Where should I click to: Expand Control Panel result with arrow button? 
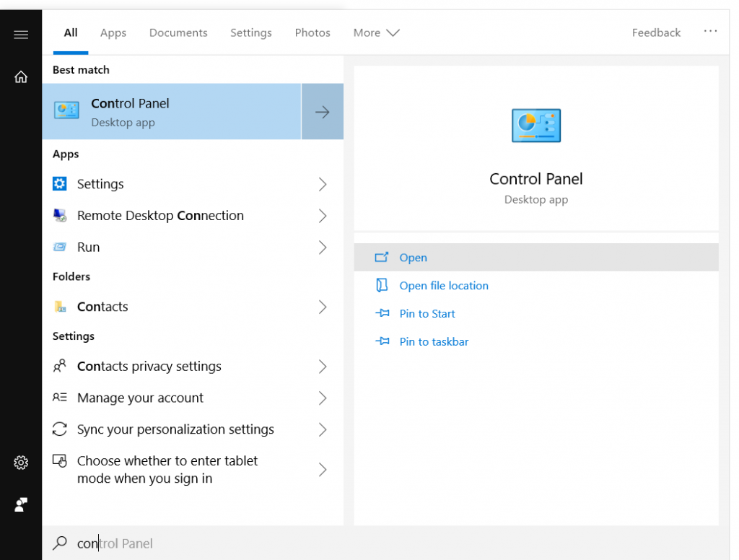323,112
